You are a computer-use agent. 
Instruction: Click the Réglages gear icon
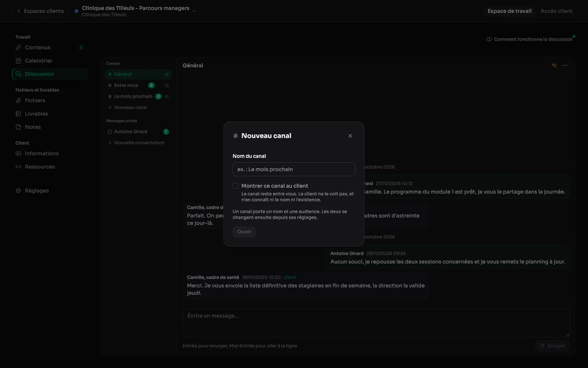pos(18,191)
